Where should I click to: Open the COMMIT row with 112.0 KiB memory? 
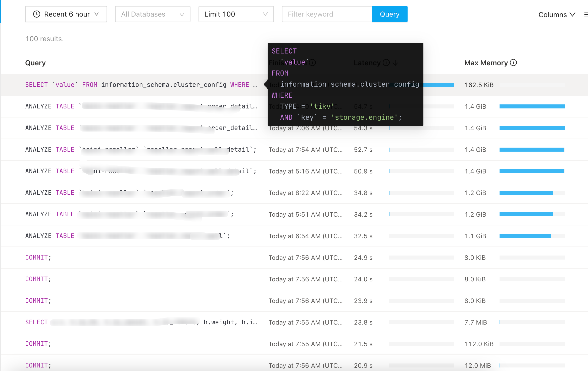coord(38,344)
